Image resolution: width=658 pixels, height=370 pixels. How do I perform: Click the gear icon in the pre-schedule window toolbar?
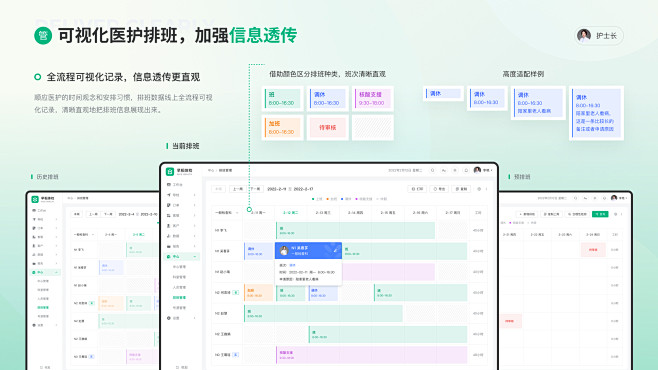pyautogui.click(x=615, y=214)
